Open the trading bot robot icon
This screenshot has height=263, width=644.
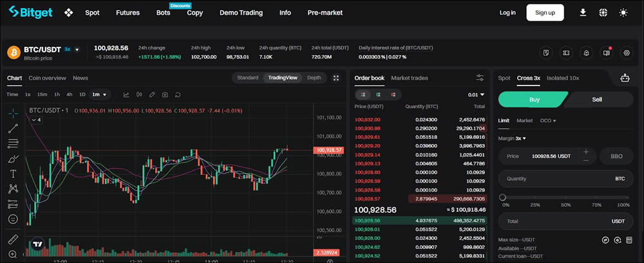(624, 78)
